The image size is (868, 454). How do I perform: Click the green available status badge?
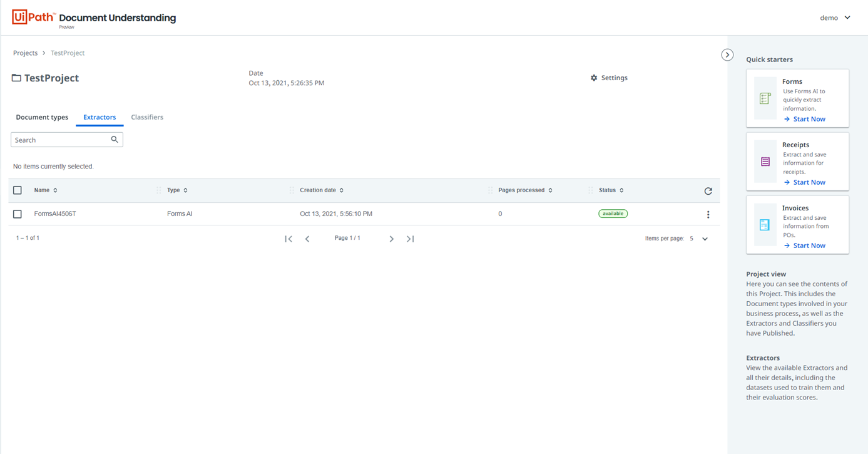coord(613,214)
